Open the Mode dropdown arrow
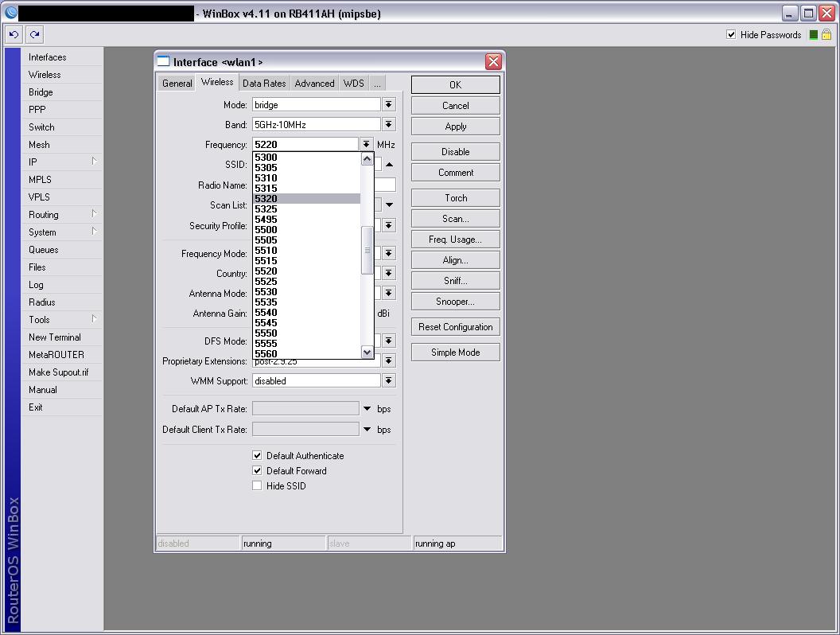840x635 pixels. (389, 104)
